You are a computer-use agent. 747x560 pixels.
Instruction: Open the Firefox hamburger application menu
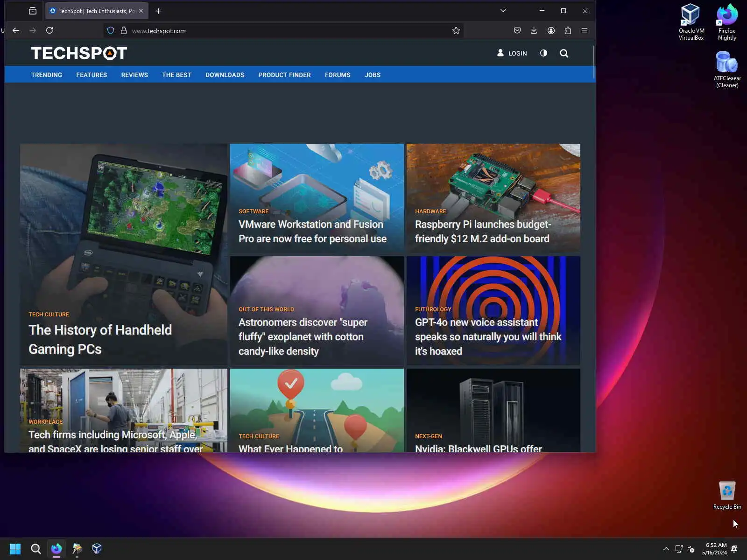[585, 30]
